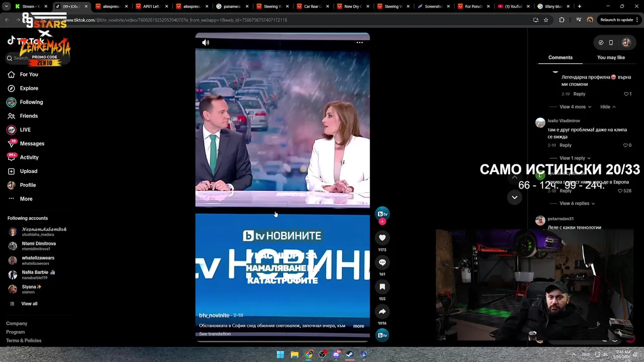
Task: Like the comment with 528 likes
Action: coord(620,191)
